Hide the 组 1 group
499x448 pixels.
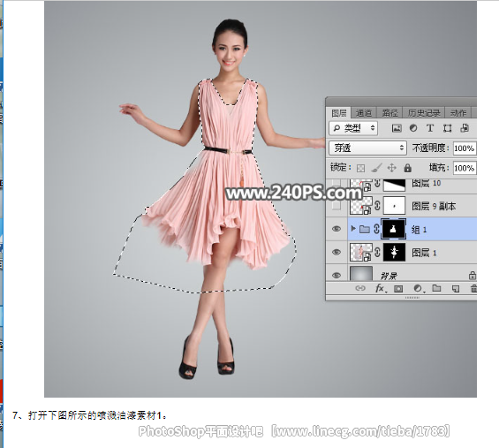[336, 229]
